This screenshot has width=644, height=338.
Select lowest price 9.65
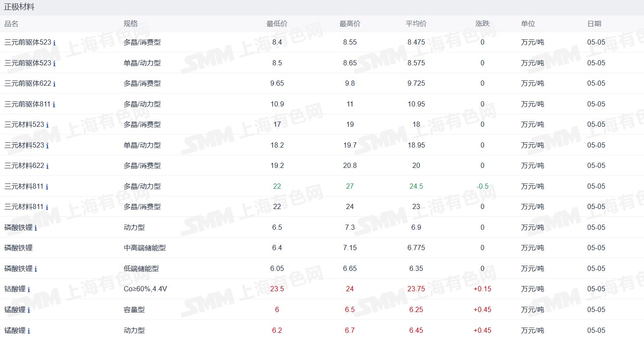(277, 84)
